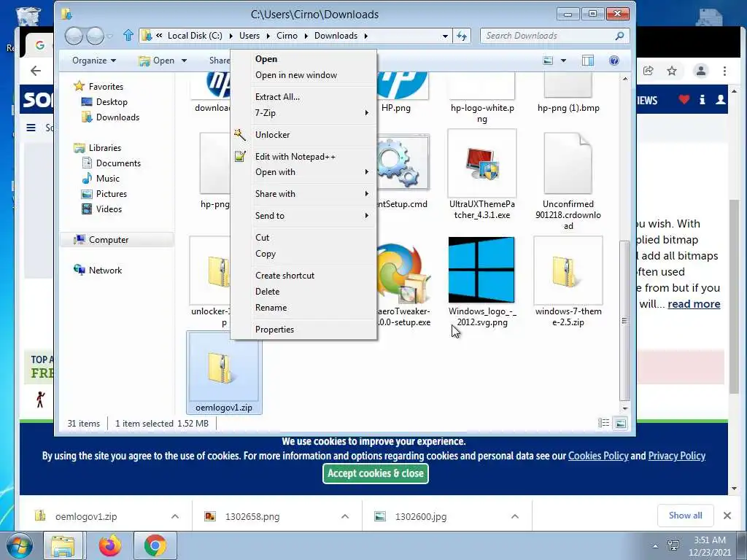Expand the Open button dropdown arrow
747x560 pixels.
coord(185,61)
